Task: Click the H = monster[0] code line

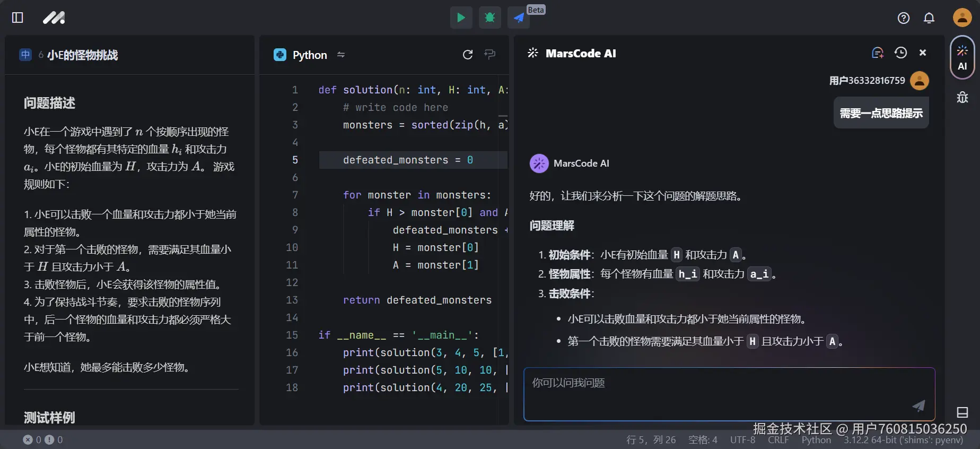Action: coord(435,247)
